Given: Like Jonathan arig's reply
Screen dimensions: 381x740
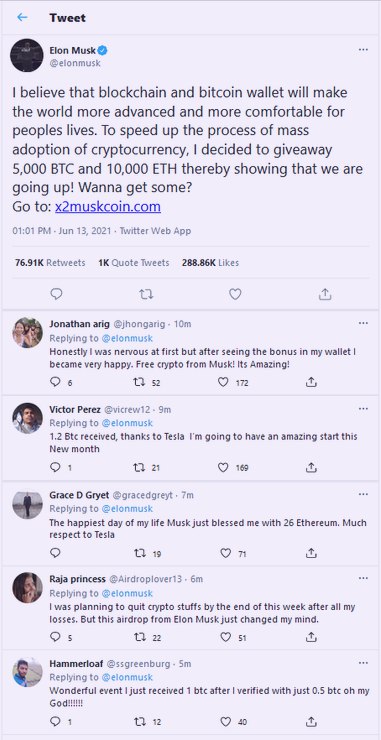Looking at the screenshot, I should pos(223,383).
